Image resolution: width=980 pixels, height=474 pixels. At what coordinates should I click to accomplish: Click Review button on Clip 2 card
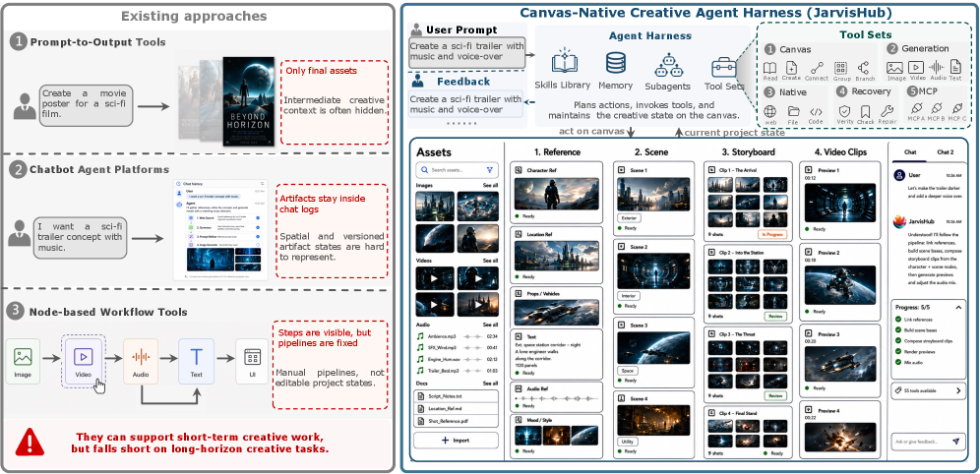coord(775,316)
